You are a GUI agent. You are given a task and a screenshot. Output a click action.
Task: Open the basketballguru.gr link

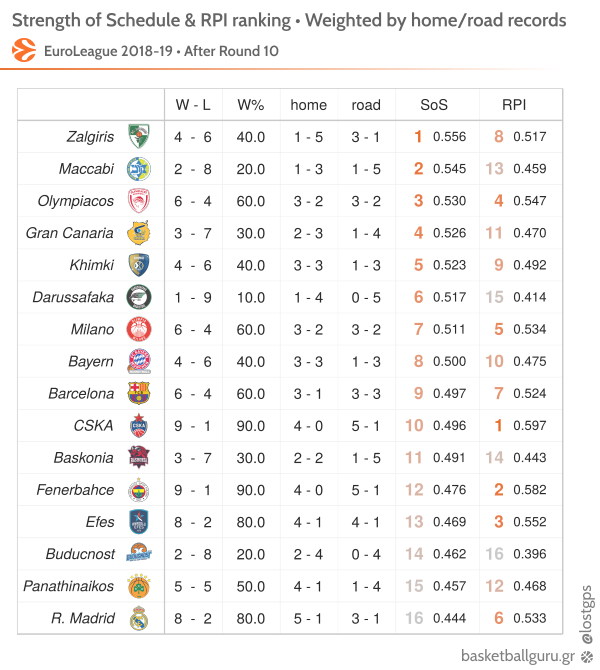(518, 655)
